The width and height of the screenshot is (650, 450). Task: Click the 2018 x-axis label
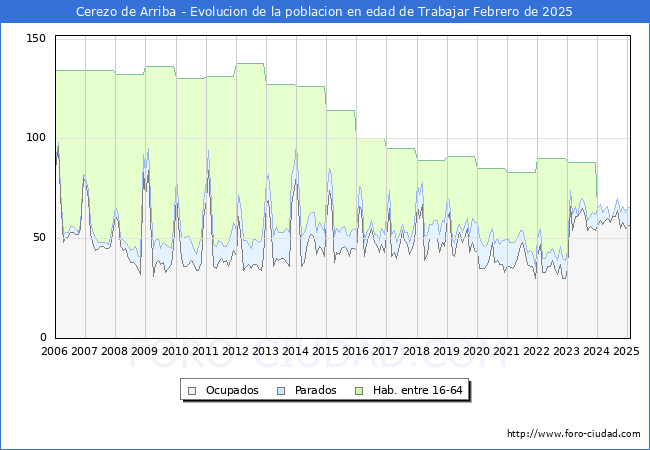[x=416, y=351]
